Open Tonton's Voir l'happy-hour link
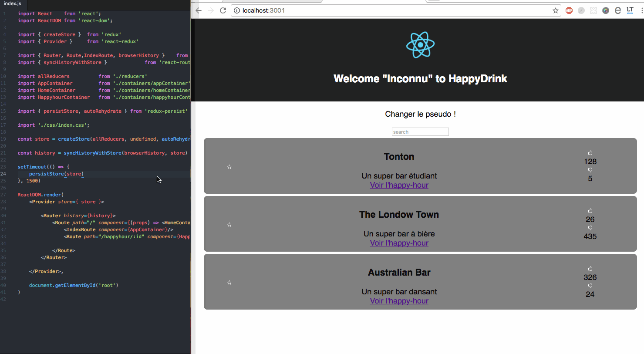The image size is (644, 354). pyautogui.click(x=399, y=185)
